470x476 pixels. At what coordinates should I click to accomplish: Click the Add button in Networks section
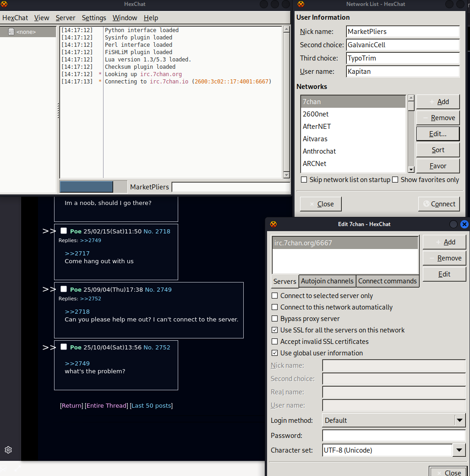[437, 102]
